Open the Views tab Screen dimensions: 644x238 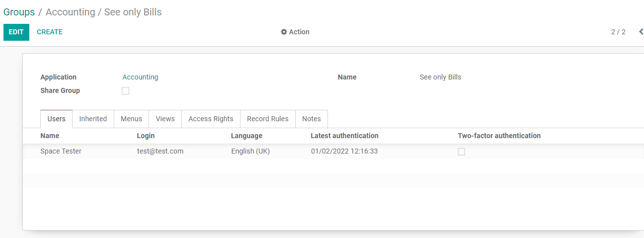pyautogui.click(x=165, y=119)
